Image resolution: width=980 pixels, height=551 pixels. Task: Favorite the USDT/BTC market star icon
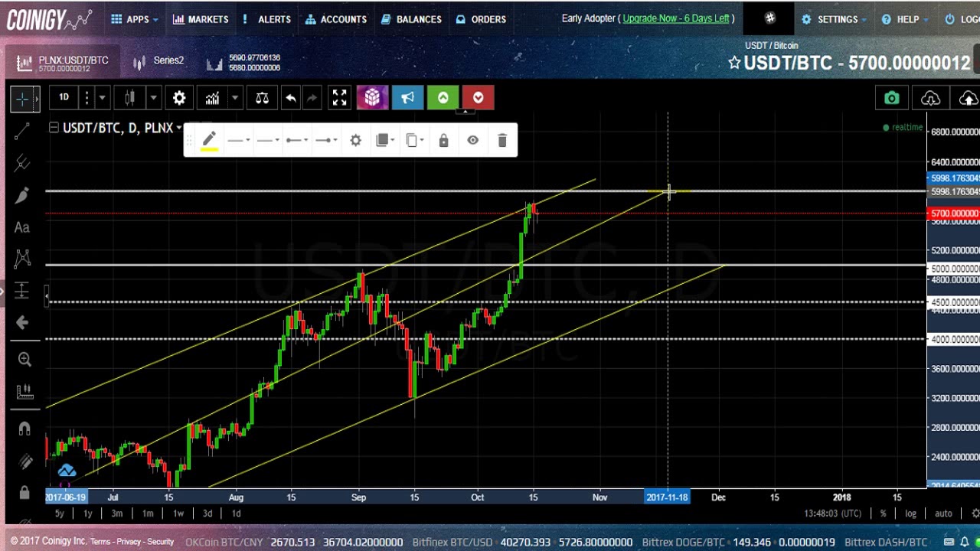point(734,63)
